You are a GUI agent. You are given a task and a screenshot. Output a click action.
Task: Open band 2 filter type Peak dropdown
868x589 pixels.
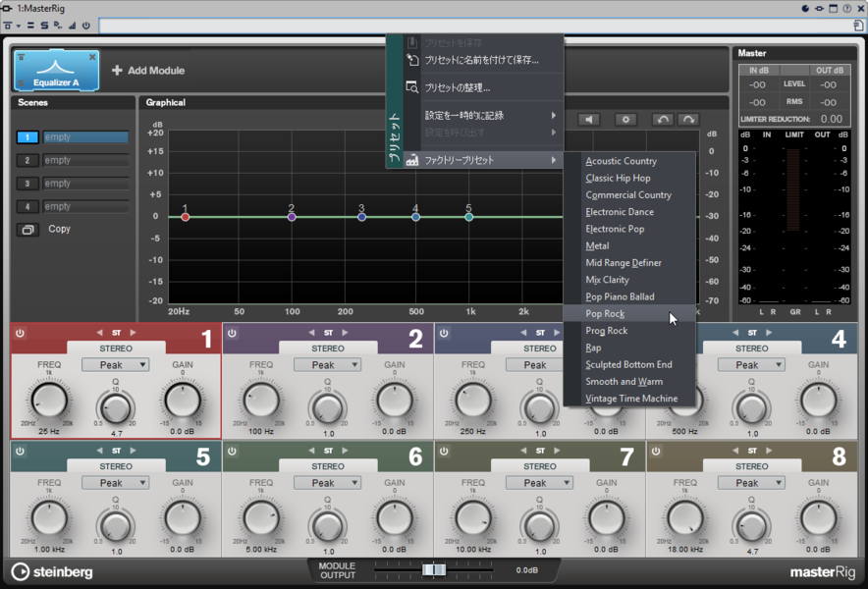point(327,365)
